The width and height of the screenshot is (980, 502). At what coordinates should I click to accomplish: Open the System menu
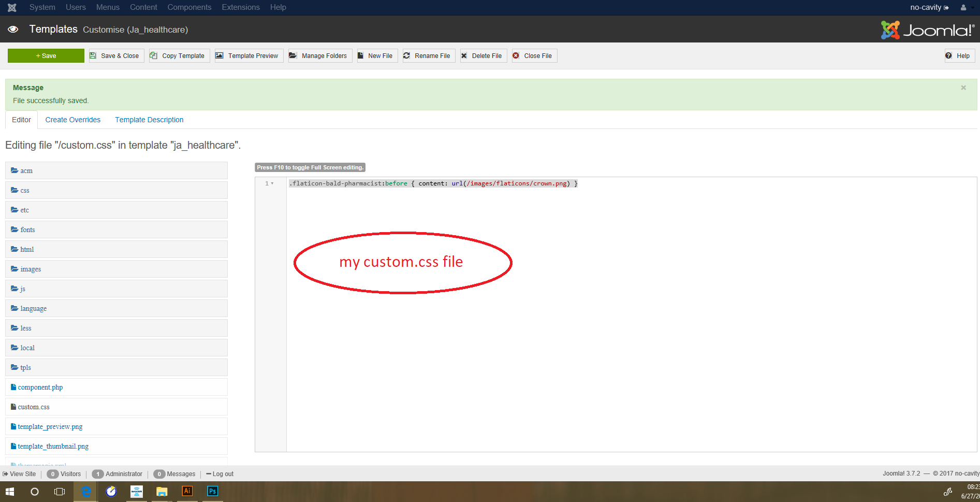tap(42, 7)
